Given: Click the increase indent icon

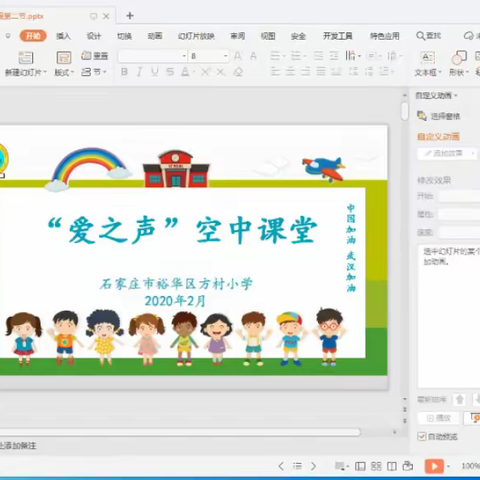Looking at the screenshot, I should [x=334, y=56].
